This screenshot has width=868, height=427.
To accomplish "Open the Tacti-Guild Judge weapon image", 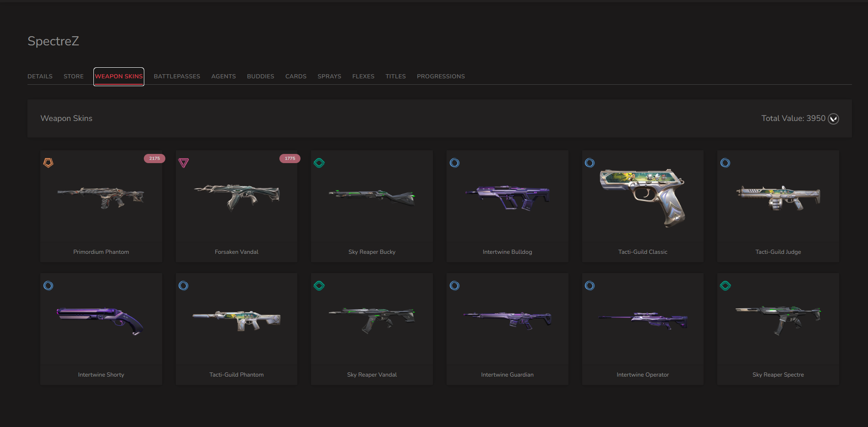I will (x=778, y=198).
